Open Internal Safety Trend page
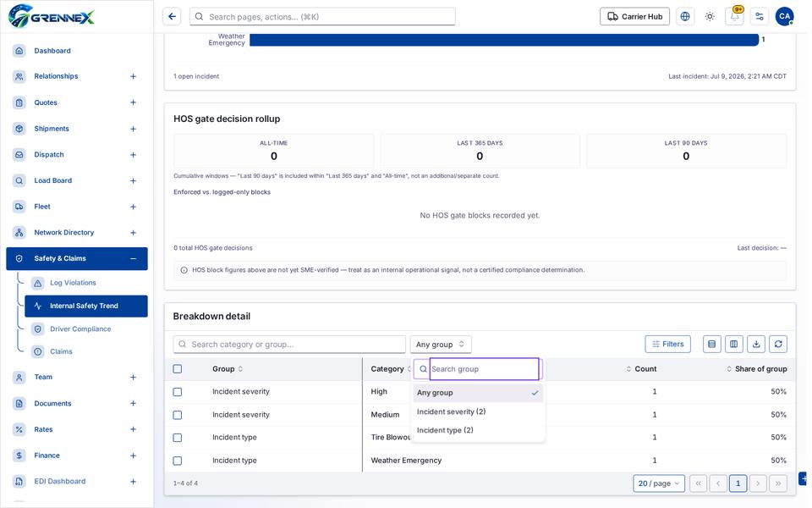This screenshot has width=812, height=508. (x=86, y=306)
